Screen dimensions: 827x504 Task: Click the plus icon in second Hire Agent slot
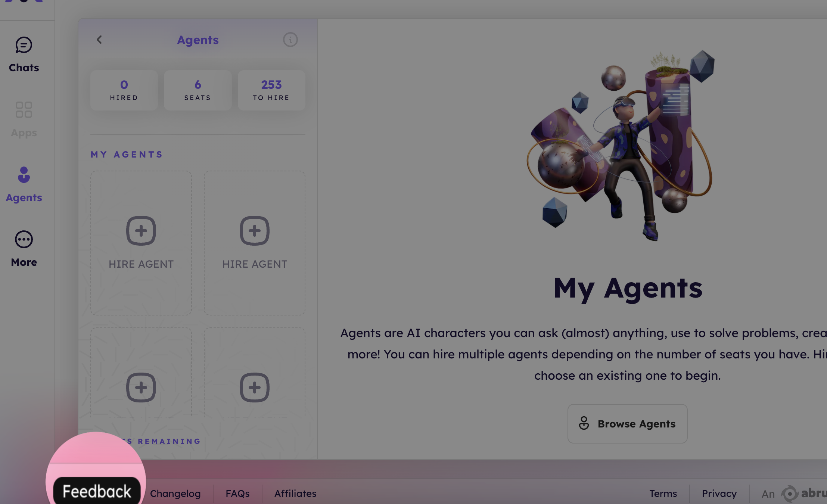point(255,231)
